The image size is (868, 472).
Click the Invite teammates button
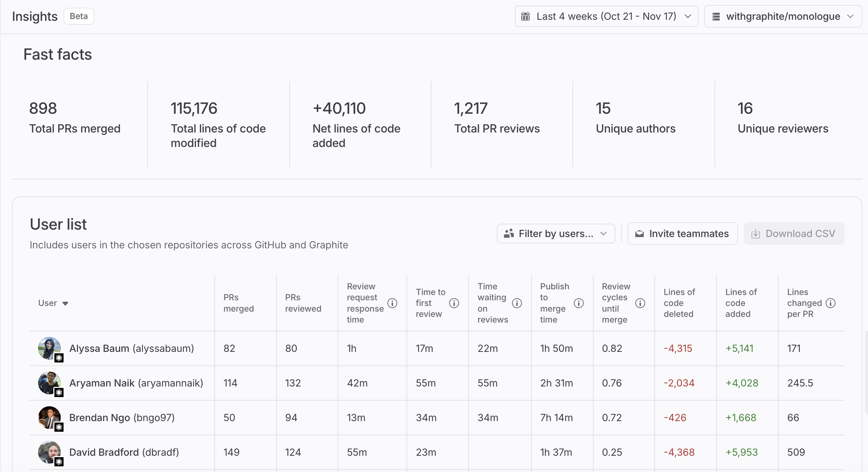pos(682,234)
